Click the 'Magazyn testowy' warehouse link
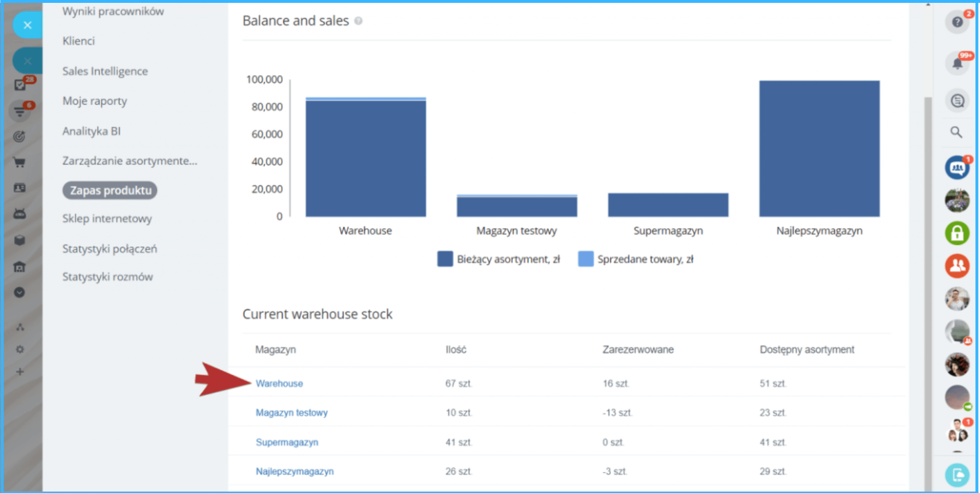Screen dimensions: 980x493 coord(291,413)
